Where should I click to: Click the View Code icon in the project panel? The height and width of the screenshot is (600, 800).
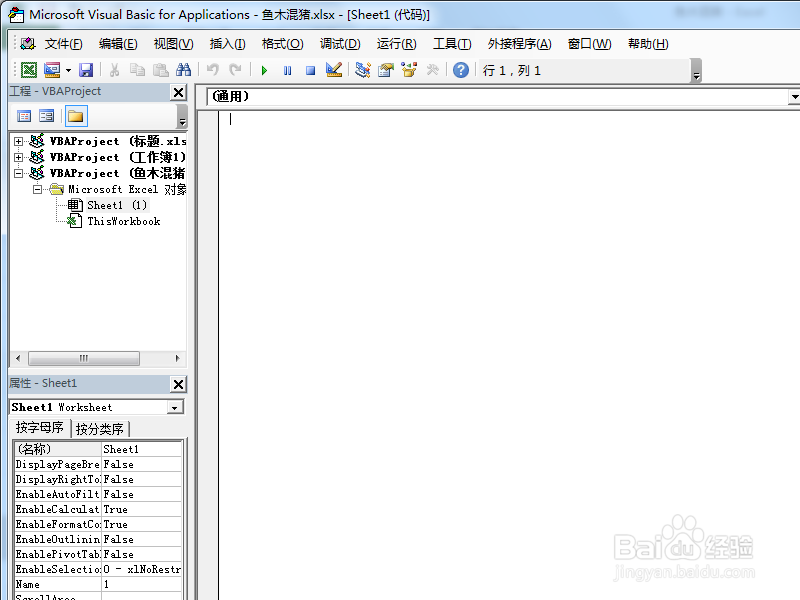[24, 116]
